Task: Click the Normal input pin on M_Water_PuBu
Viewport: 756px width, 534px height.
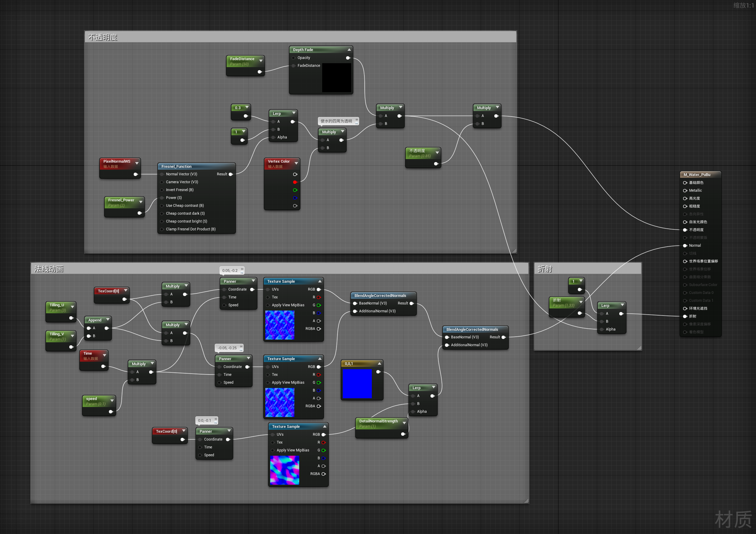Action: coord(685,246)
